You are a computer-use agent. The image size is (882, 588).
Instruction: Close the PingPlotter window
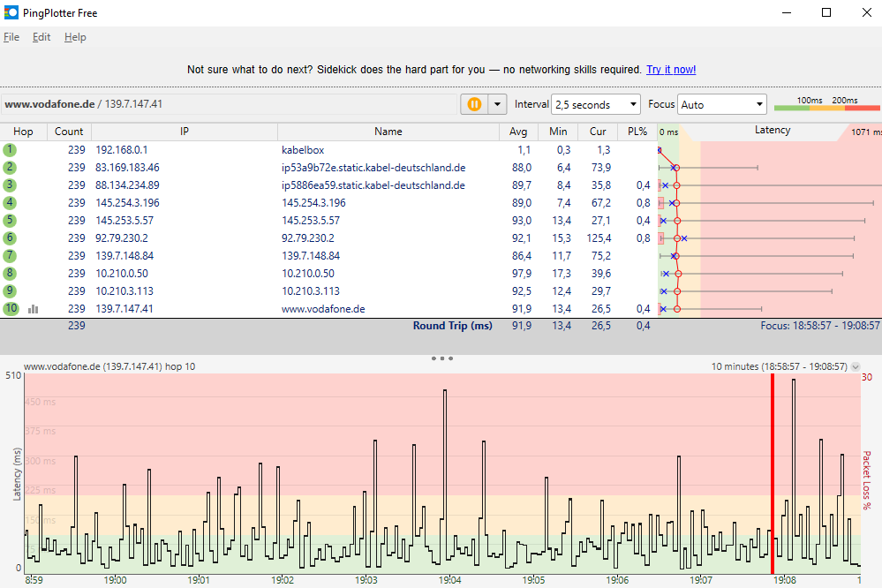pyautogui.click(x=866, y=12)
